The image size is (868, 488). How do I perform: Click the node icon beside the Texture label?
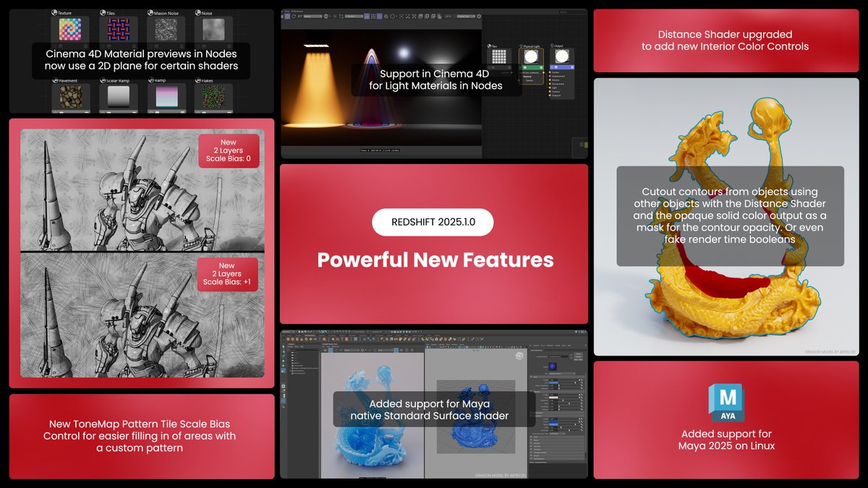tap(55, 13)
